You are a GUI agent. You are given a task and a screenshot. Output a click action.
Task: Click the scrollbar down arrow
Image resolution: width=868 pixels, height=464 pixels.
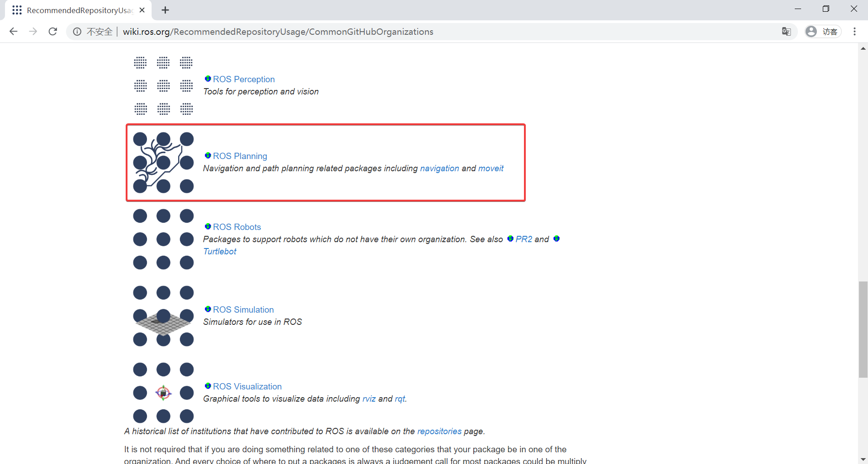pos(863,459)
